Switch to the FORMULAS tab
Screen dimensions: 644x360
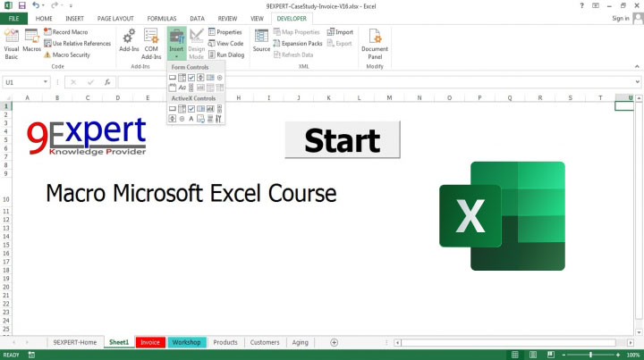[x=162, y=19]
